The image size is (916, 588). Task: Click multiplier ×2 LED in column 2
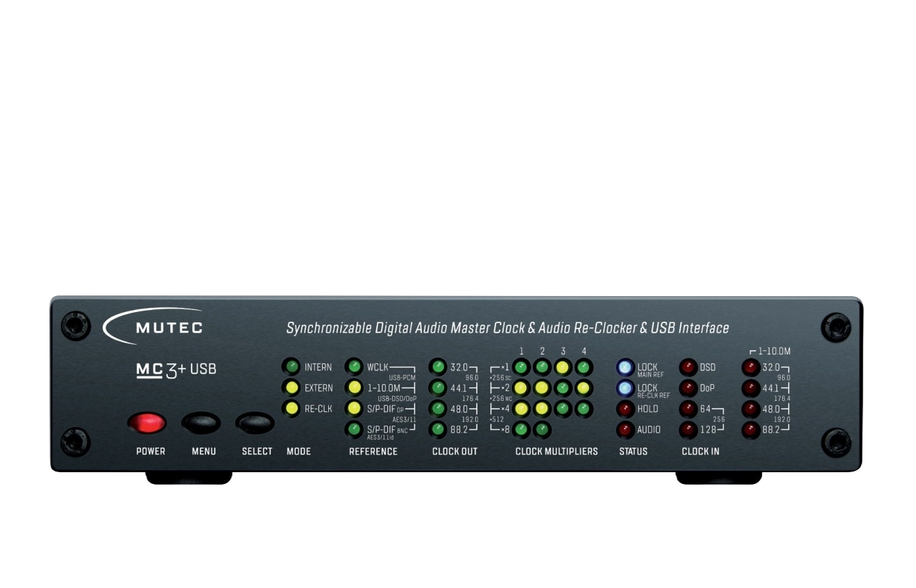click(543, 388)
